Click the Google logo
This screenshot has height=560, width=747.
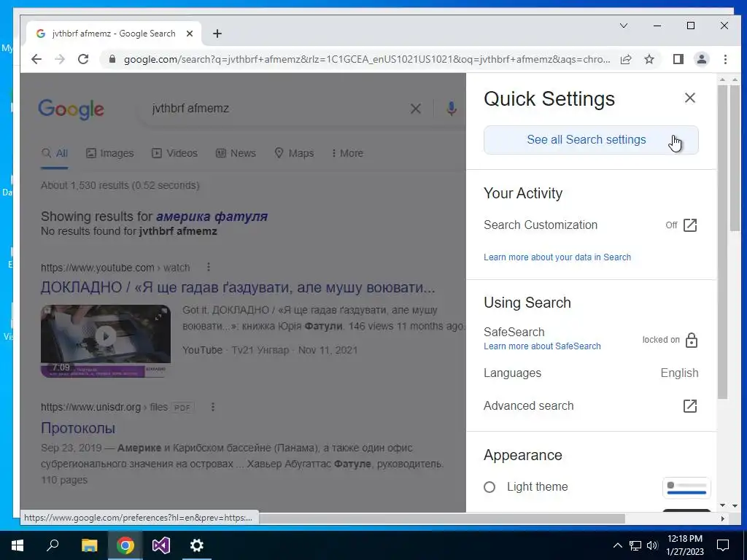(x=71, y=109)
